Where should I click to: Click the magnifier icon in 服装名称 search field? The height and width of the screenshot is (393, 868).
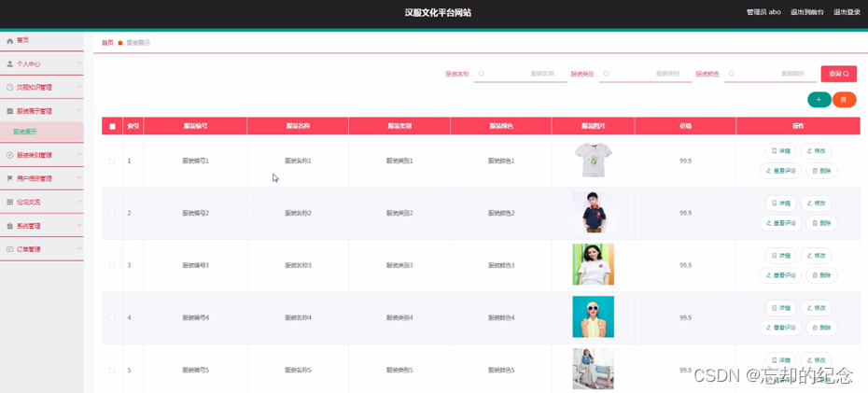481,74
